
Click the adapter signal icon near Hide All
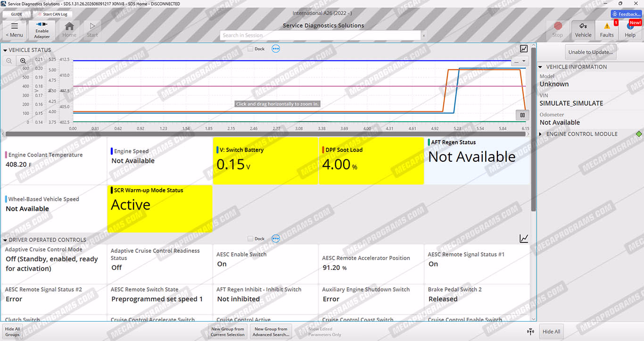(530, 331)
